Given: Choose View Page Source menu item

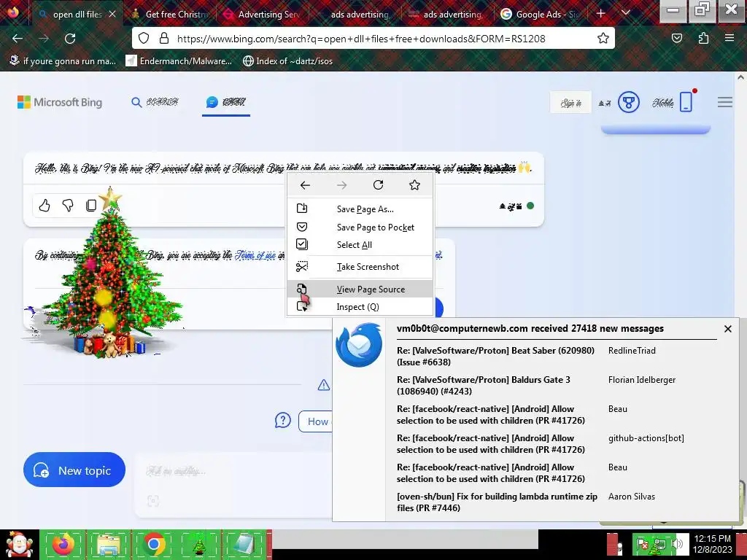Looking at the screenshot, I should click(x=360, y=289).
